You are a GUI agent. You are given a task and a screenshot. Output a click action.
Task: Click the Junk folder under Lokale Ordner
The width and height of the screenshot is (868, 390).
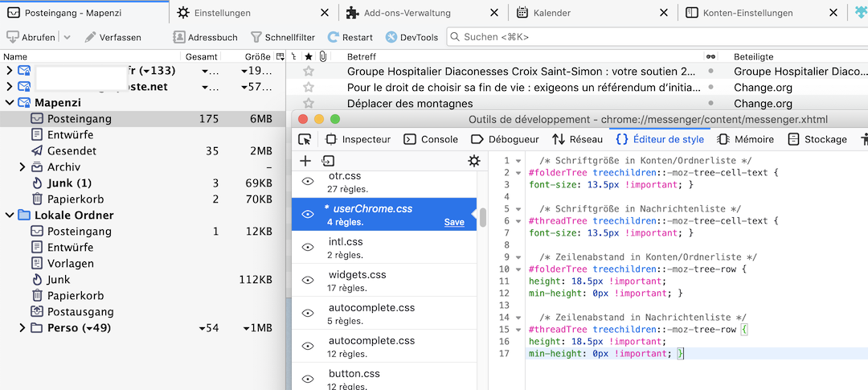point(59,280)
